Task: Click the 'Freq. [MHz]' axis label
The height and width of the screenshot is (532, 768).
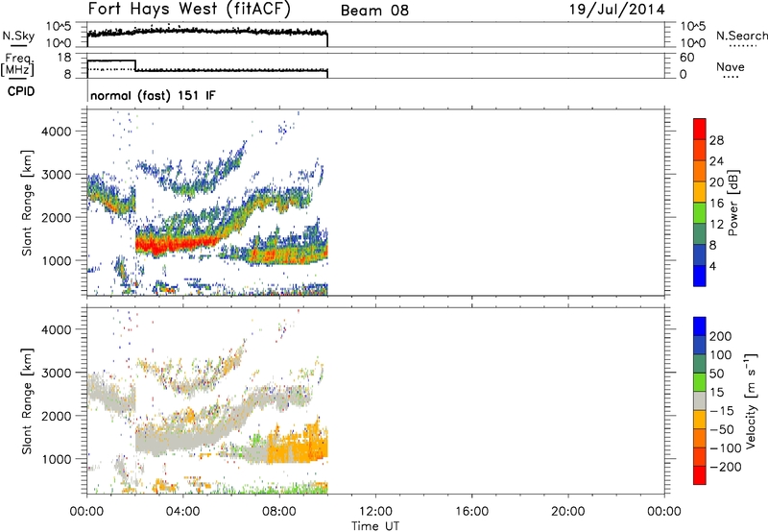Action: coord(17,64)
